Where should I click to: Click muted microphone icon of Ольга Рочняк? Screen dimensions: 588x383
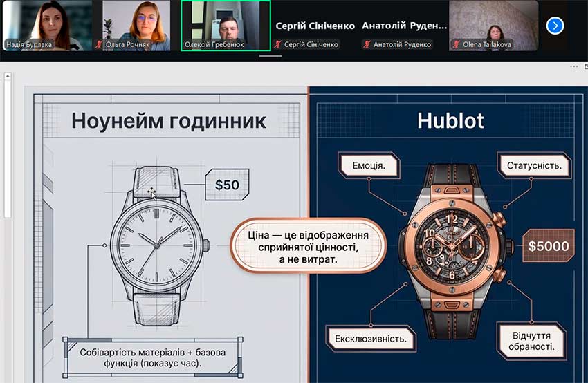[99, 44]
